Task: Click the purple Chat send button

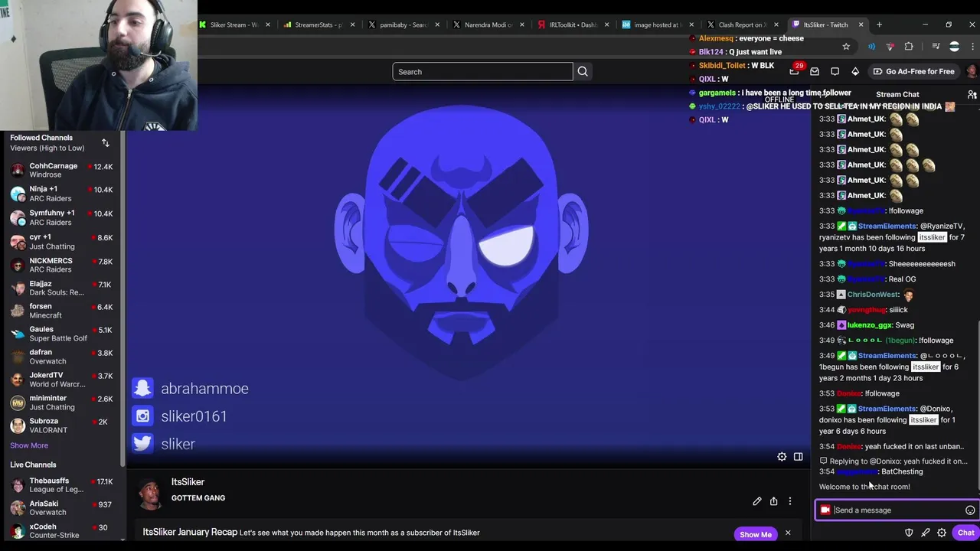Action: click(x=965, y=533)
